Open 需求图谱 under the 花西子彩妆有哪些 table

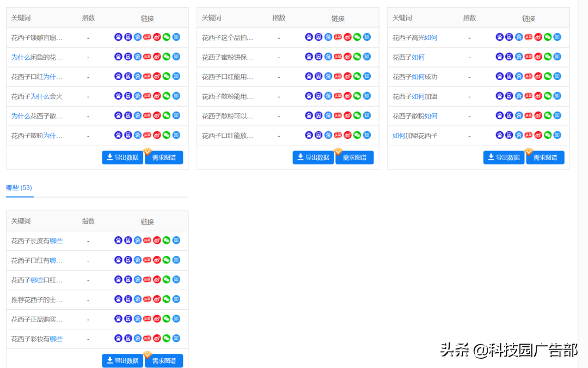(x=164, y=361)
